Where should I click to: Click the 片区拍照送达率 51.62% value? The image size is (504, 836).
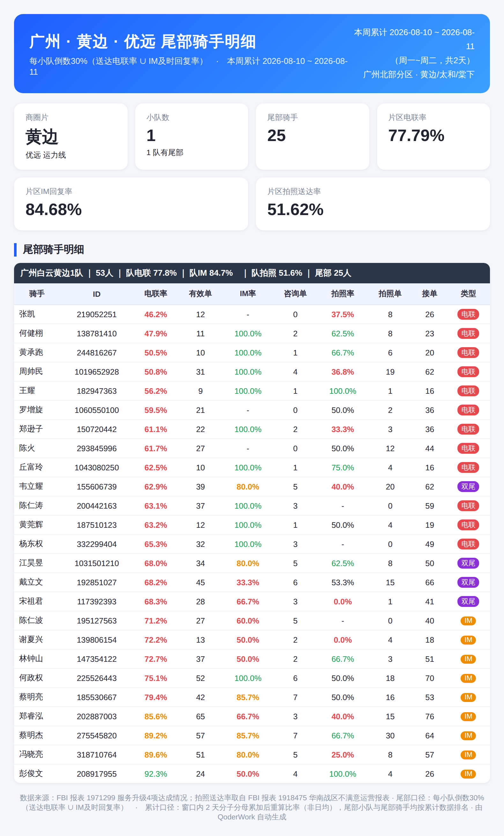(x=295, y=210)
